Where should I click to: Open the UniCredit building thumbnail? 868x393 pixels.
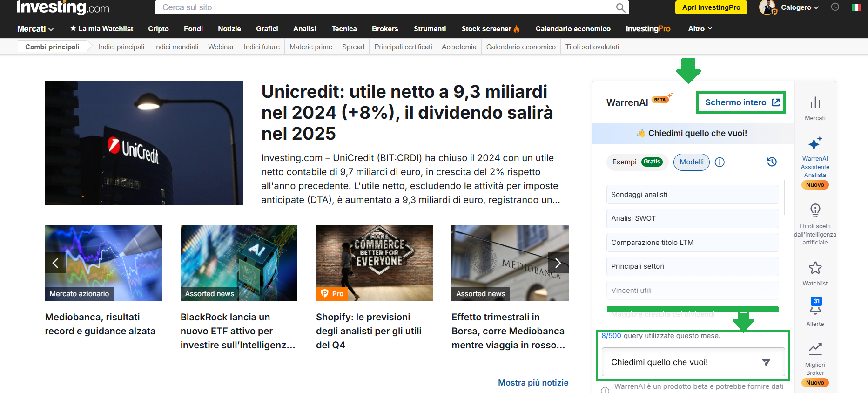point(144,143)
